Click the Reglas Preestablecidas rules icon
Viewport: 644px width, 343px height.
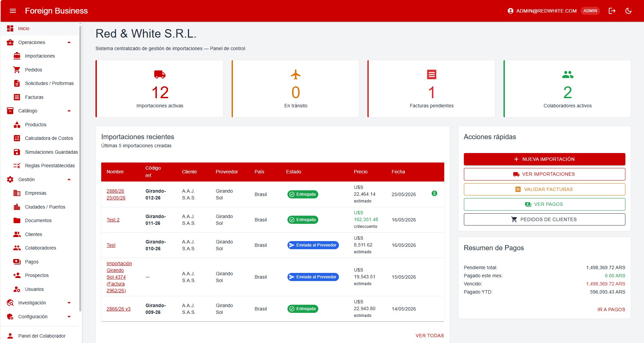[17, 166]
